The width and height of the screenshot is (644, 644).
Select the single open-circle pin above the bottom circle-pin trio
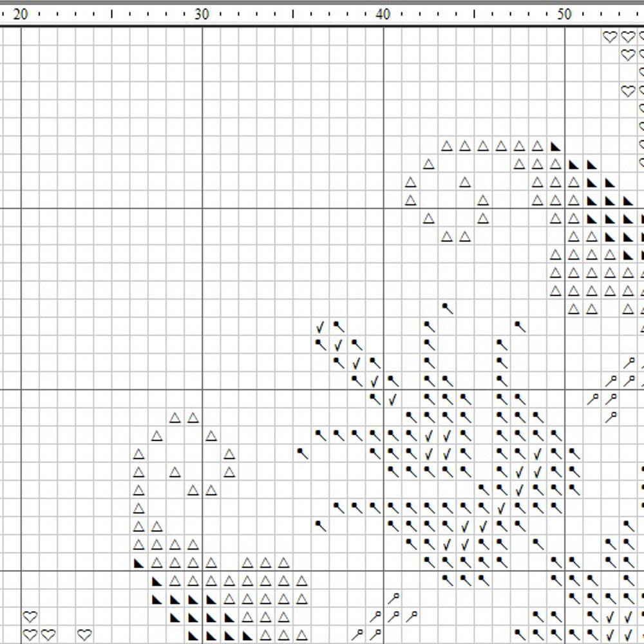[x=393, y=599]
